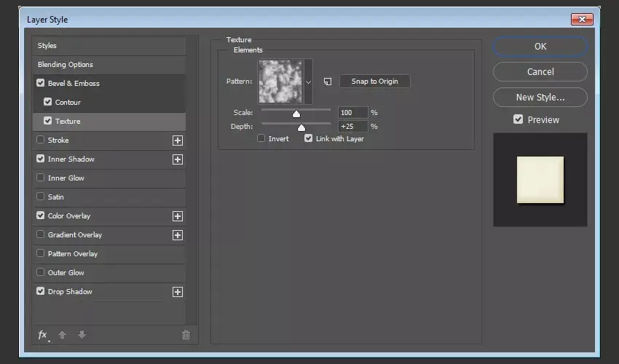
Task: Click the style preview swatch
Action: (540, 180)
